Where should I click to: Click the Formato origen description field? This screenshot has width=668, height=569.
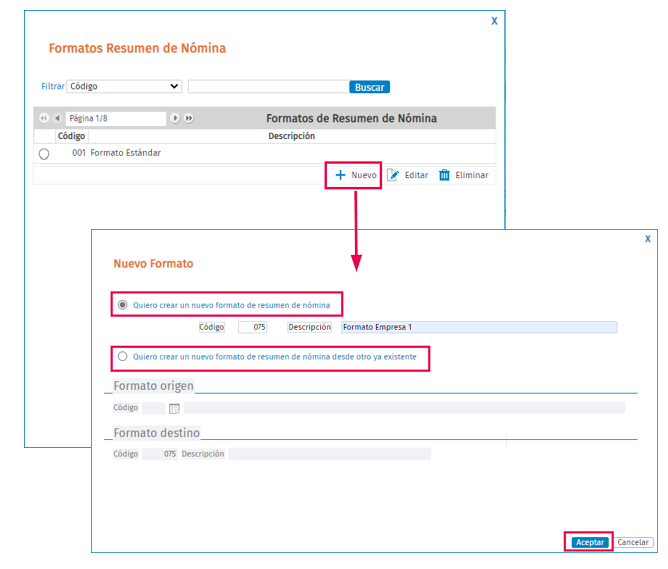pyautogui.click(x=405, y=408)
